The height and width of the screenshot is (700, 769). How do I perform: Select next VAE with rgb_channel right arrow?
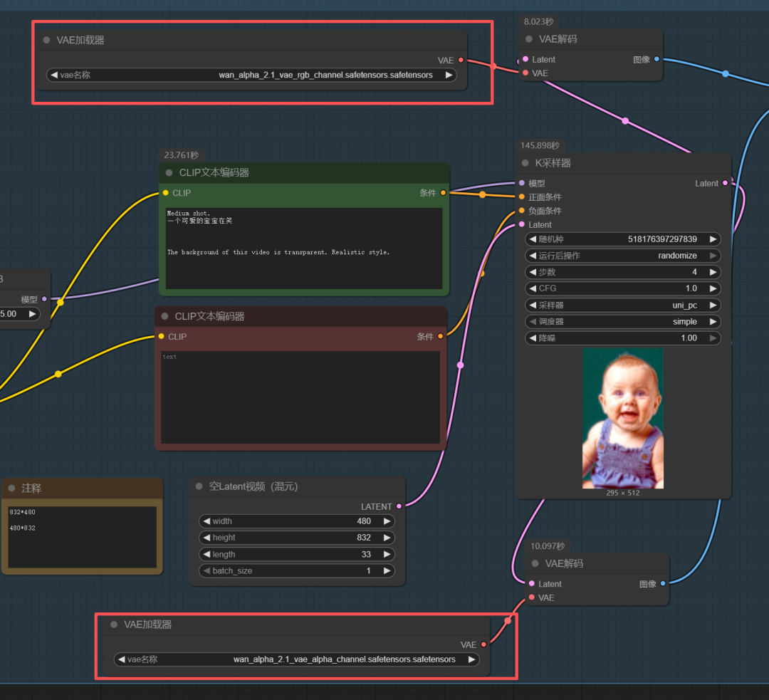449,75
